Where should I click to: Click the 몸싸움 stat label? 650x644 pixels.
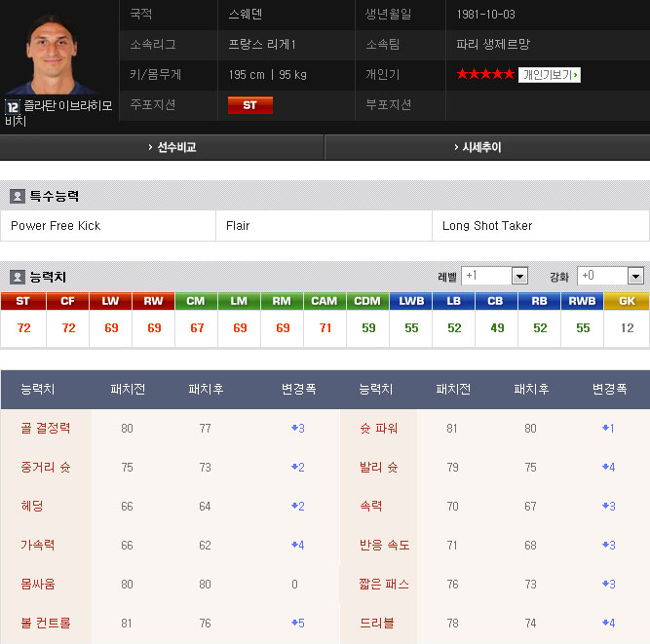click(38, 584)
